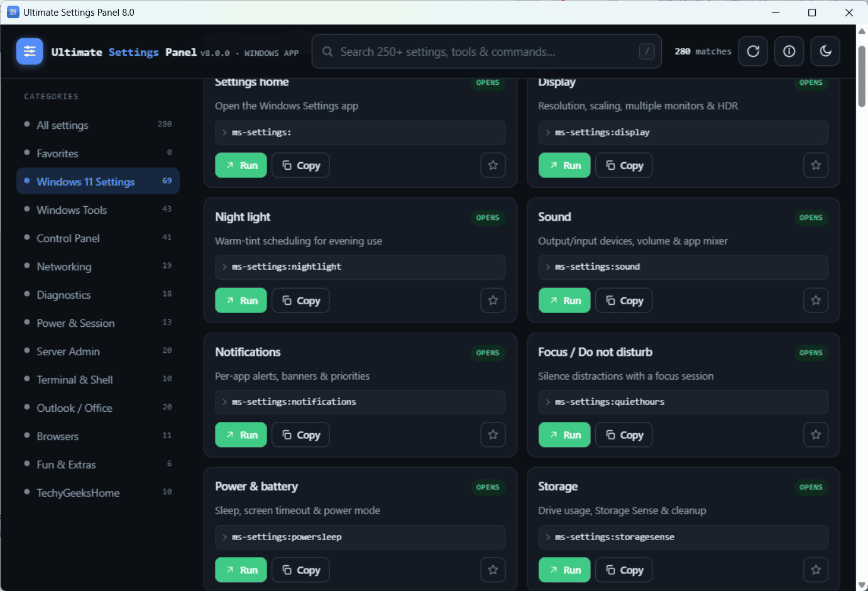Run the Power & battery command
868x591 pixels.
(241, 570)
